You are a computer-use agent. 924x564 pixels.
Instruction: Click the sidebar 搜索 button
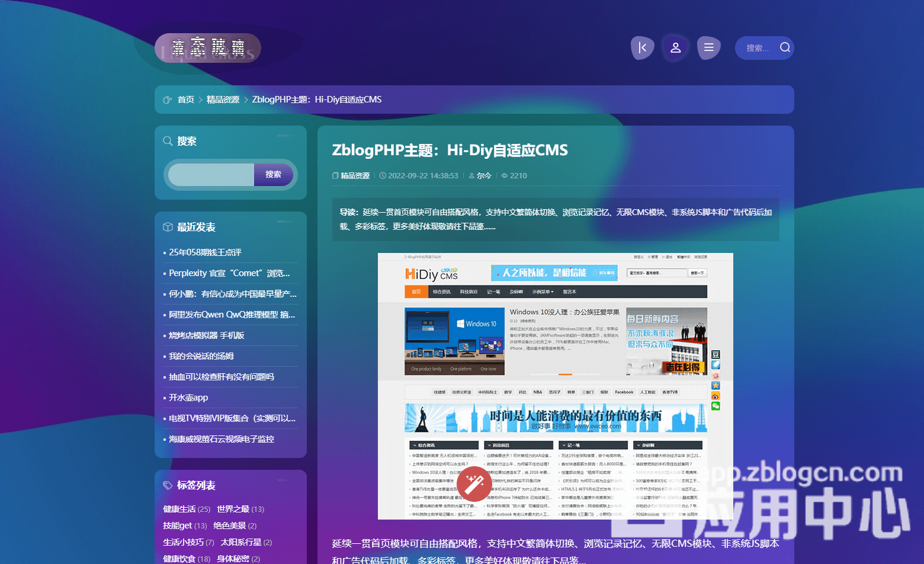point(273,175)
